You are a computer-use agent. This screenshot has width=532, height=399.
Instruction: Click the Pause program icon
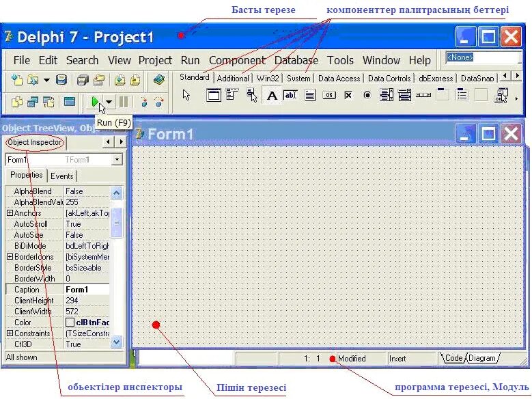(124, 102)
